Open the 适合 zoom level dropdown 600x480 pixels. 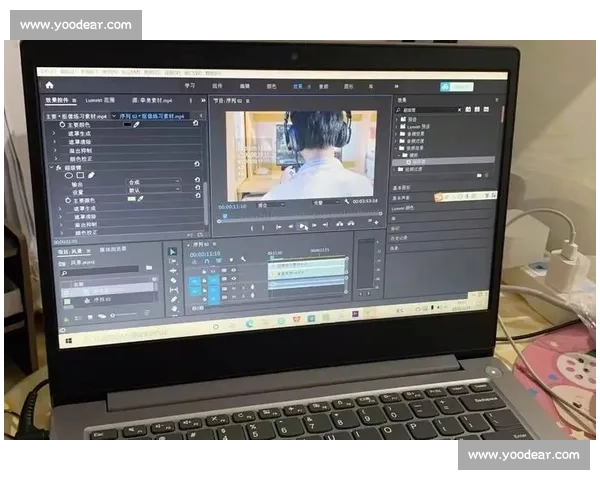pyautogui.click(x=270, y=205)
